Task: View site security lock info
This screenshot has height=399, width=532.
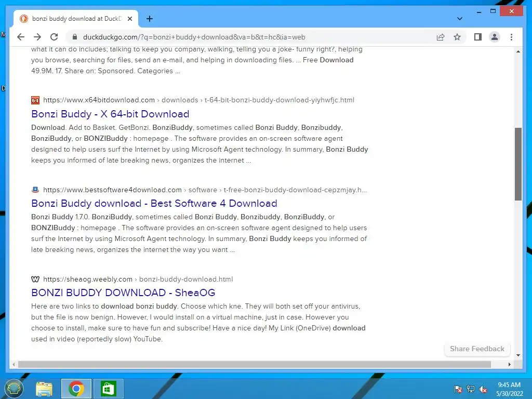Action: coord(75,37)
